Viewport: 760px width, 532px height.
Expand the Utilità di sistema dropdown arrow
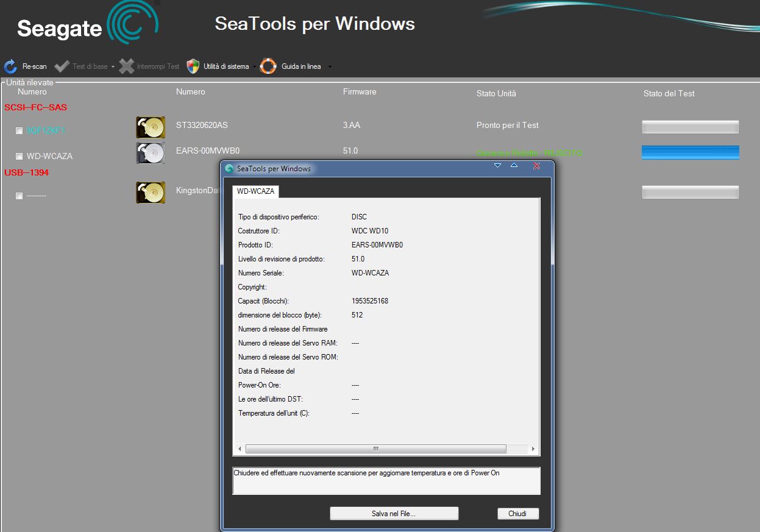[x=254, y=67]
